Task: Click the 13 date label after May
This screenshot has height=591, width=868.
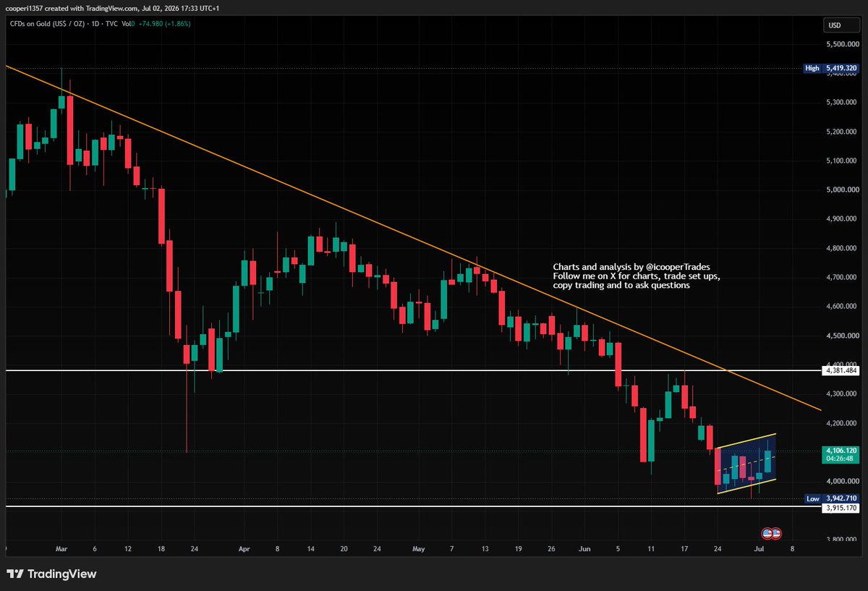Action: (485, 549)
